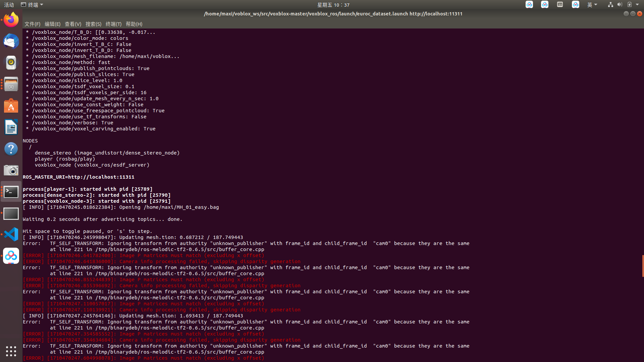Click 活动 activities button
Viewport: 644px width, 362px height.
pos(9,5)
